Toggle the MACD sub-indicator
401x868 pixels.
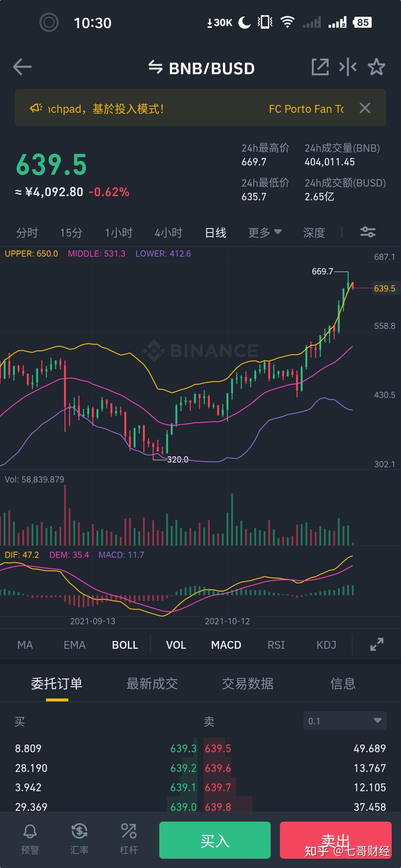[x=226, y=645]
